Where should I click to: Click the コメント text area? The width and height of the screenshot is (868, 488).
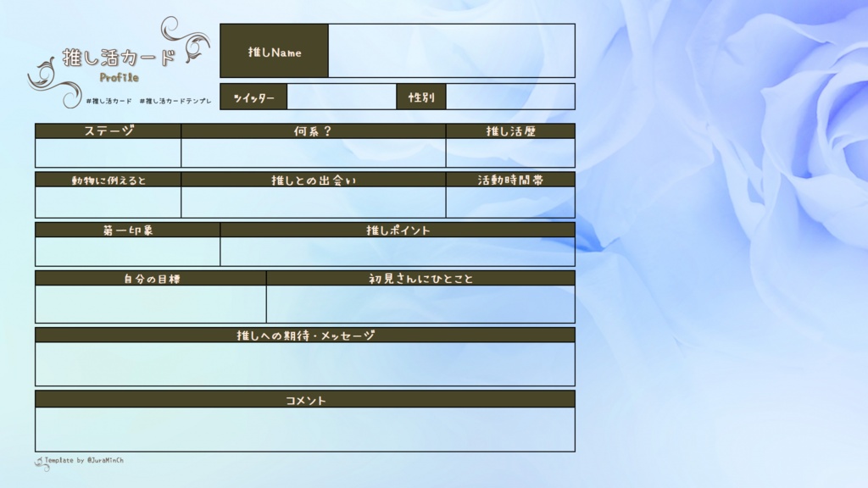tap(305, 430)
